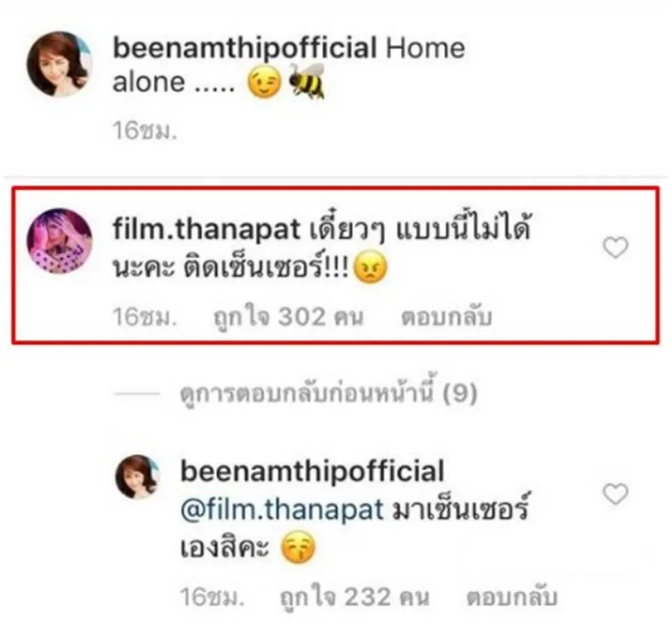Open the @film.thanapat mention link
This screenshot has width=672, height=632.
282,509
